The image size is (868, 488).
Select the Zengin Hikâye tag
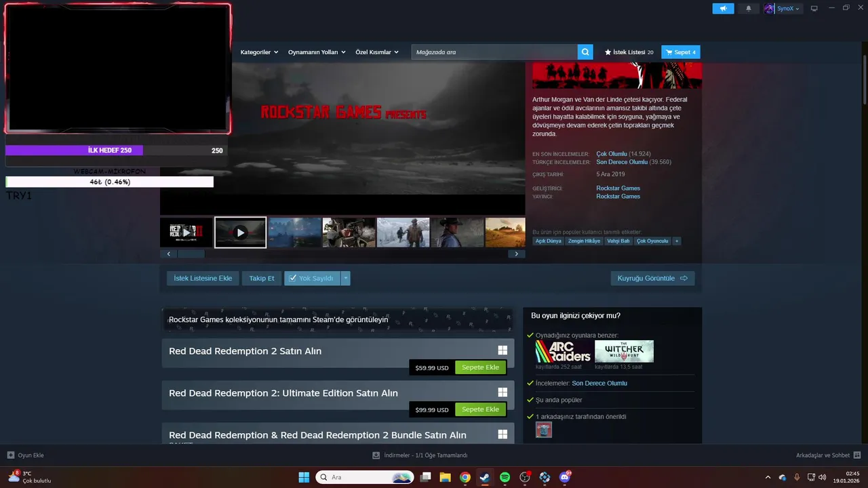tap(584, 241)
